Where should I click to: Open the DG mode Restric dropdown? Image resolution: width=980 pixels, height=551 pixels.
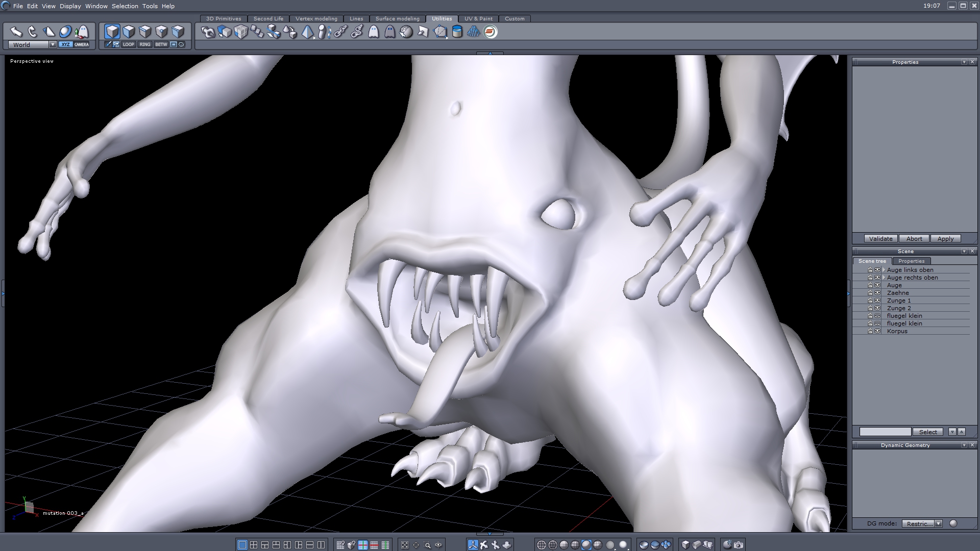point(938,523)
